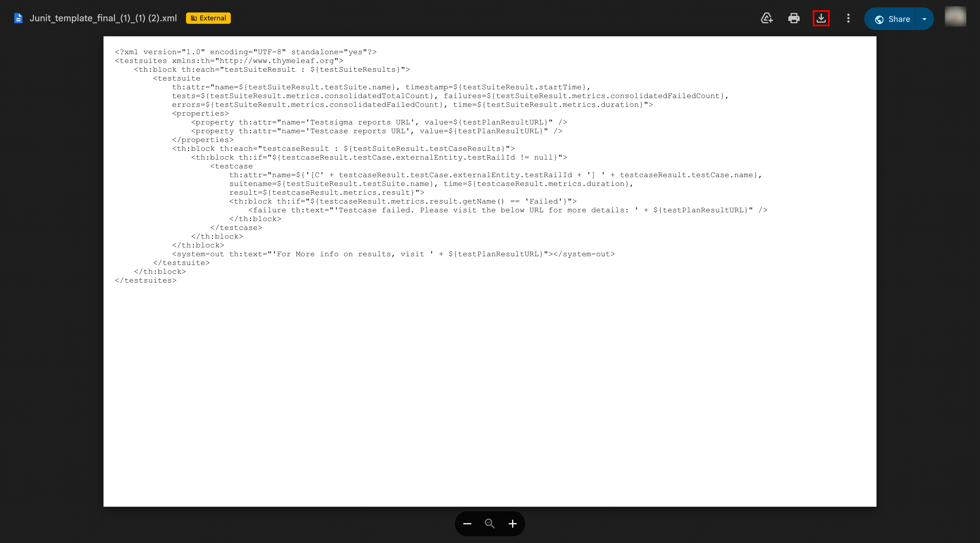Click the XML declaration line
This screenshot has height=543, width=980.
tap(245, 52)
